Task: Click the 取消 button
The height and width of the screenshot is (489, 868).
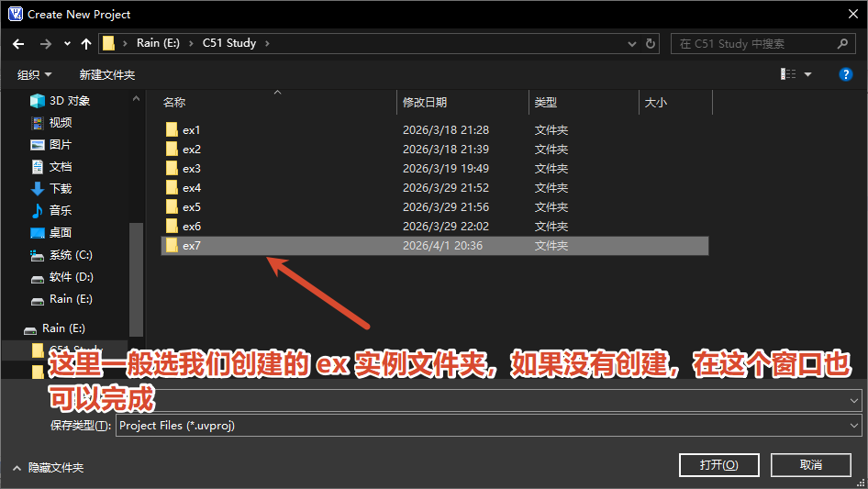Action: [810, 464]
